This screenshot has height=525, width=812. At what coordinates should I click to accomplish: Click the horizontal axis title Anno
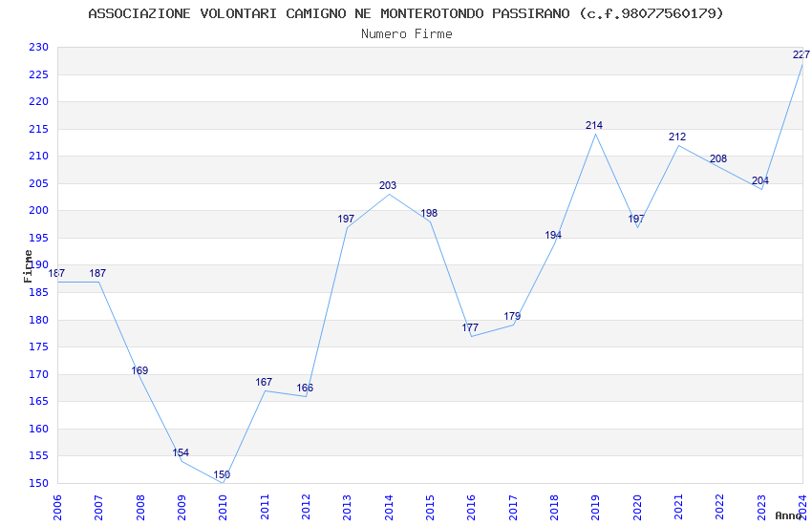tap(788, 515)
